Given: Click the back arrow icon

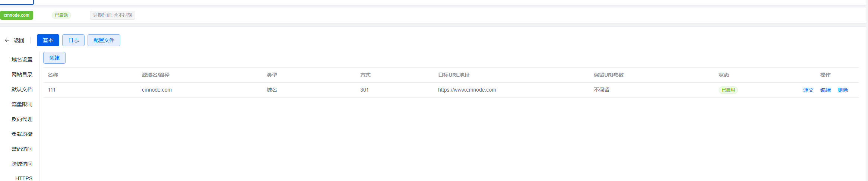Looking at the screenshot, I should point(7,40).
